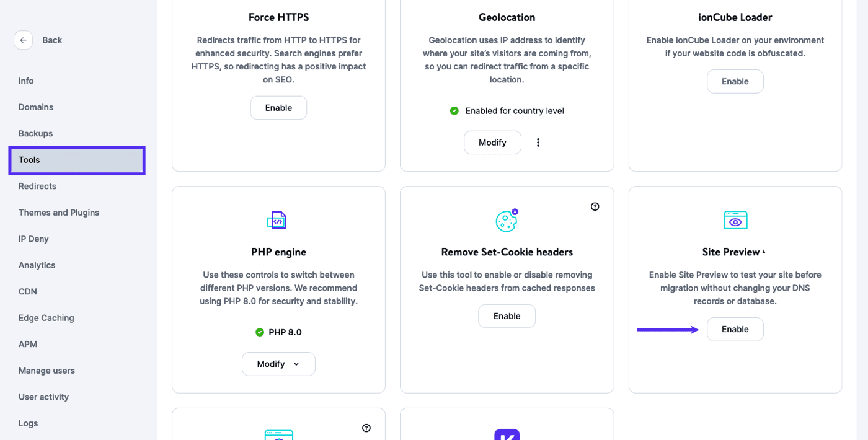The width and height of the screenshot is (868, 440).
Task: Open the three-dot menu next to Geolocation Modify
Action: click(x=538, y=142)
